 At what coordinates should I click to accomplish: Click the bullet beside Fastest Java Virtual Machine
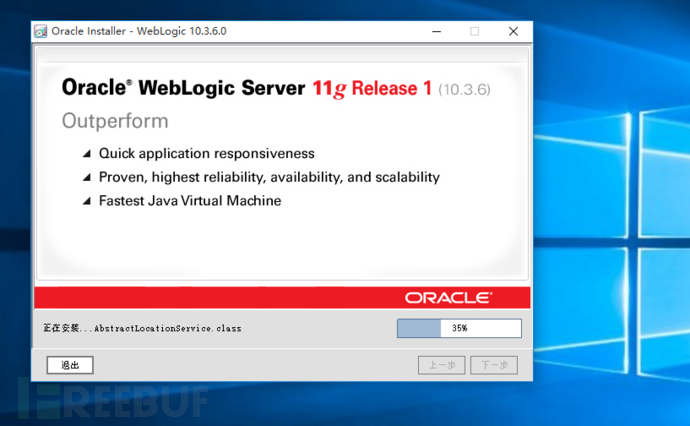[x=87, y=201]
